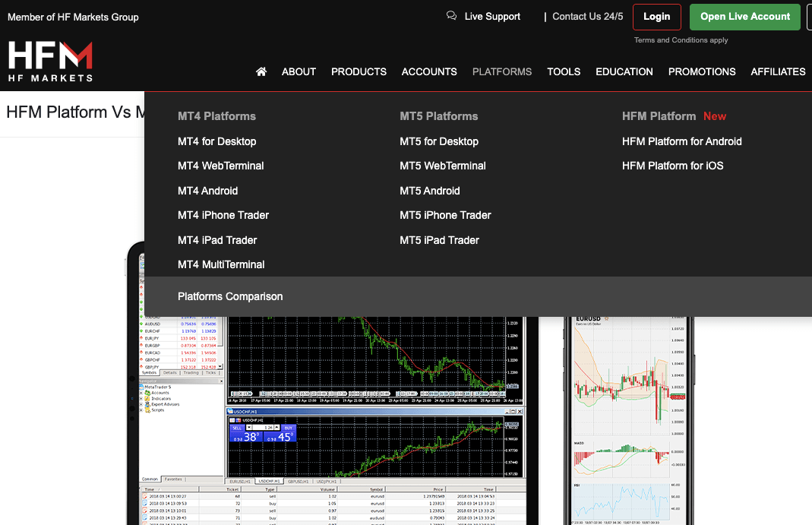This screenshot has width=812, height=525.
Task: Open the Live Support link
Action: pyautogui.click(x=492, y=17)
